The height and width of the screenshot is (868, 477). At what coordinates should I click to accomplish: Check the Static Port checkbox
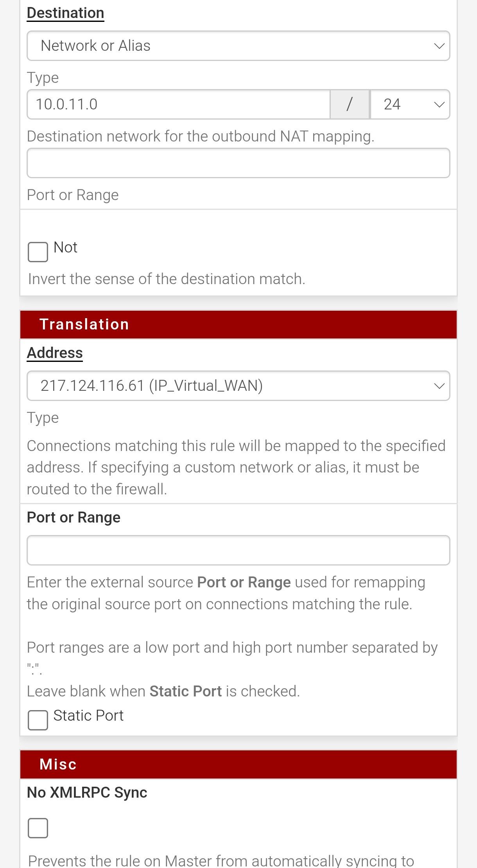[38, 720]
